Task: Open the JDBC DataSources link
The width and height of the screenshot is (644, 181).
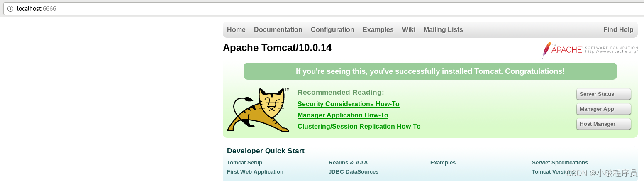Action: (354, 172)
